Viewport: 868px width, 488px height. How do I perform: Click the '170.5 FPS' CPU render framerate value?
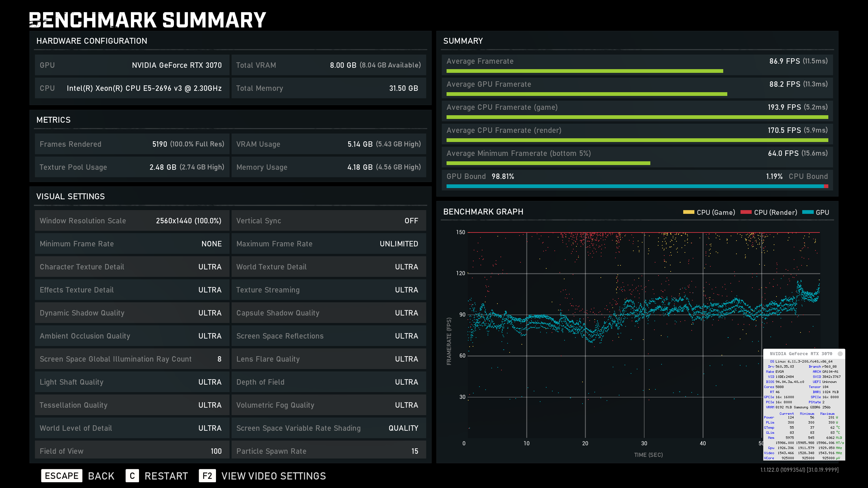tap(784, 130)
